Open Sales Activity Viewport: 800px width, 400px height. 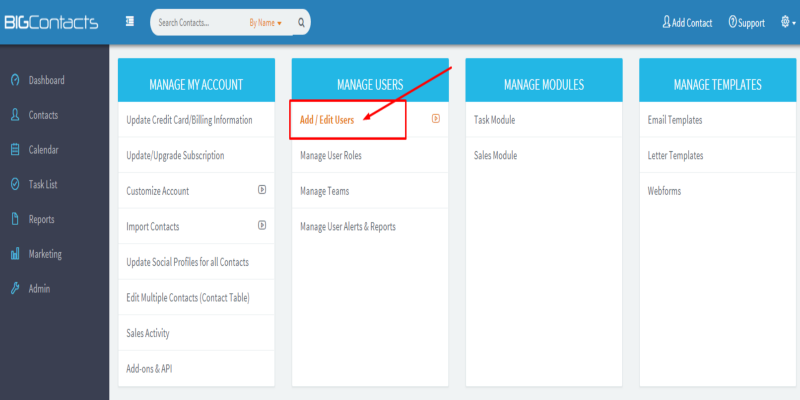[148, 333]
